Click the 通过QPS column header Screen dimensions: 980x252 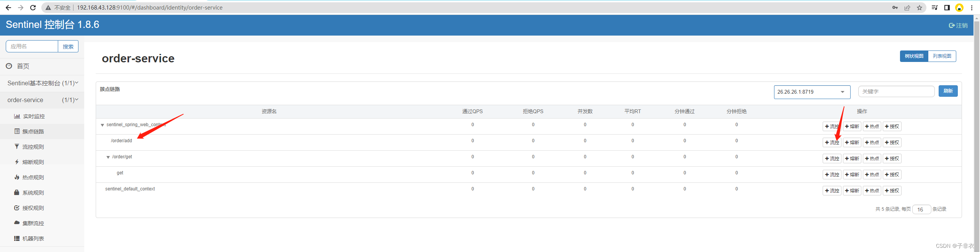472,112
